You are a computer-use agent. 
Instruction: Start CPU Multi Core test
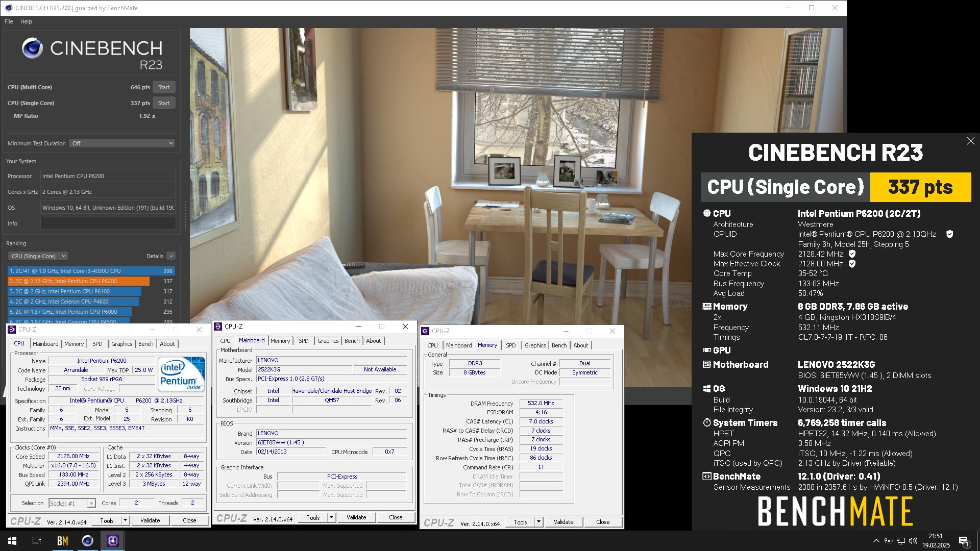[164, 87]
